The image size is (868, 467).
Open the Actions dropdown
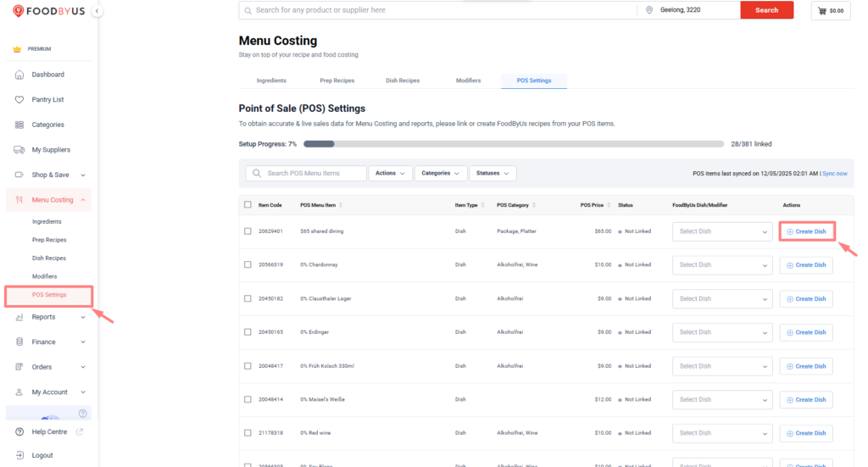pyautogui.click(x=390, y=173)
